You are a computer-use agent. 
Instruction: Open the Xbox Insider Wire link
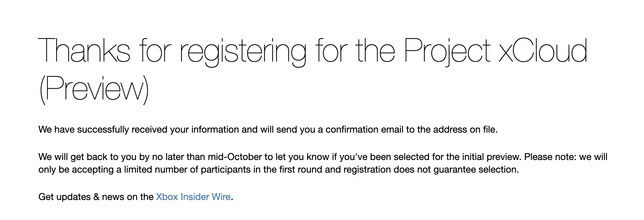pos(193,197)
